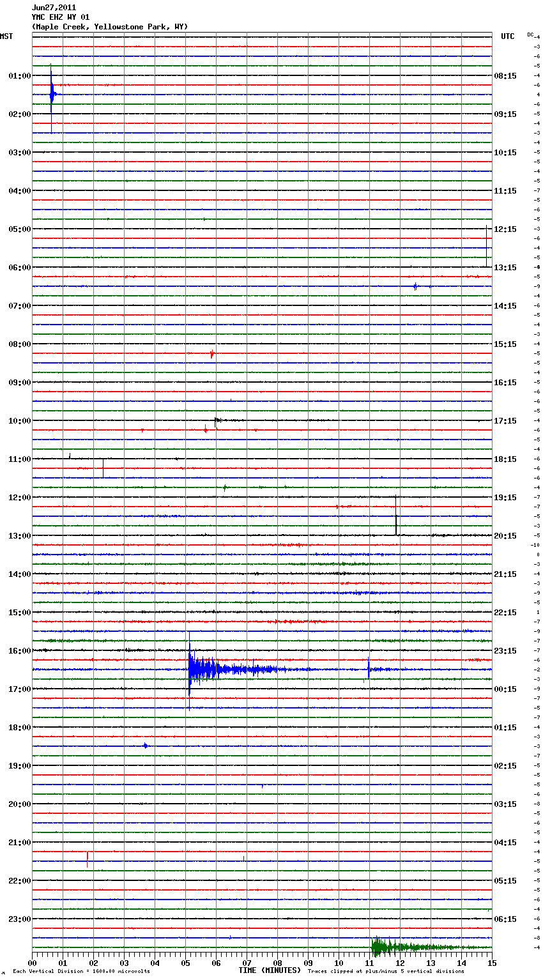Select the 23:00 MST hour label
Image resolution: width=543 pixels, height=980 pixels.
(20, 919)
